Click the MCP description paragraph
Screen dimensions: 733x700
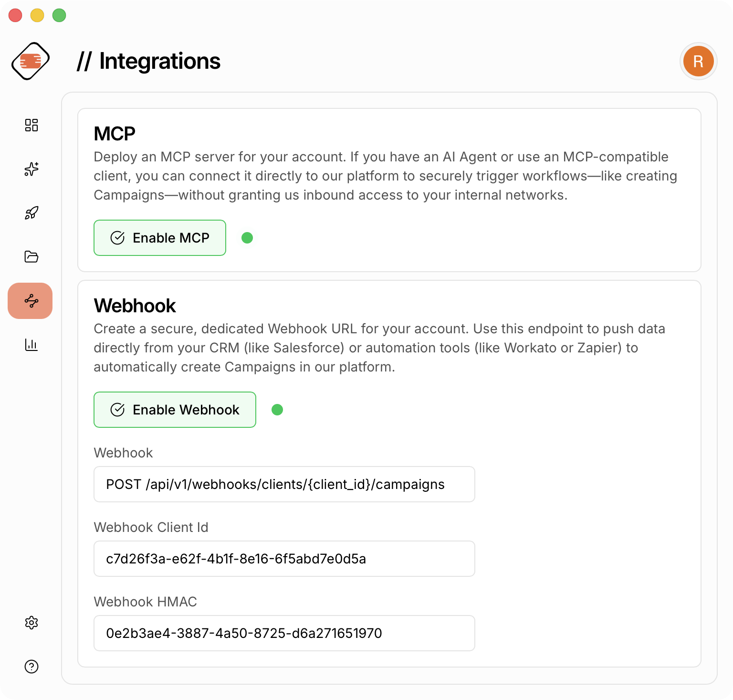[x=386, y=176]
